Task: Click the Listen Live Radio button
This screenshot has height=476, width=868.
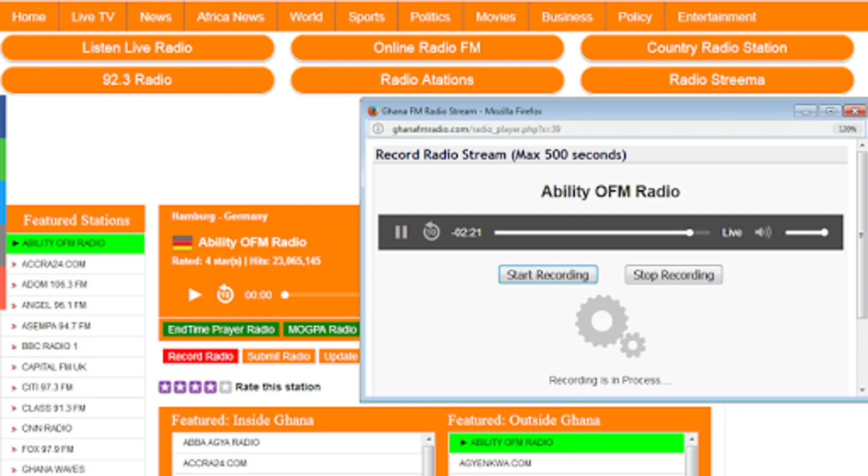Action: coord(138,48)
